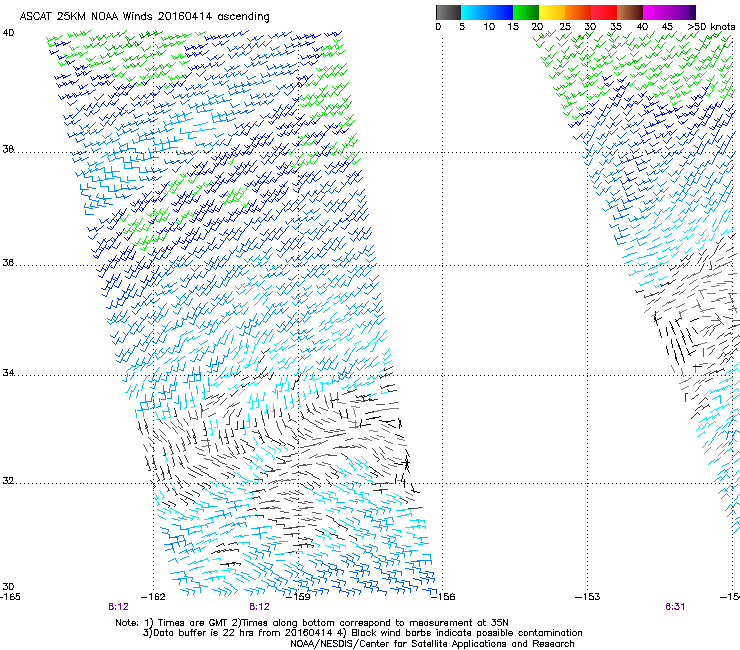Click the longitude label '-165'
740x650 pixels.
pos(10,597)
